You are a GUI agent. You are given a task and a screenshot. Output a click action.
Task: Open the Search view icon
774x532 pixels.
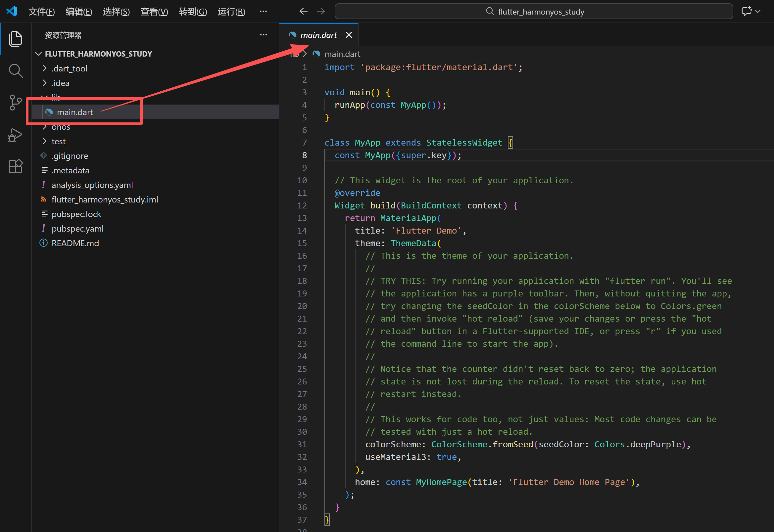(x=15, y=71)
